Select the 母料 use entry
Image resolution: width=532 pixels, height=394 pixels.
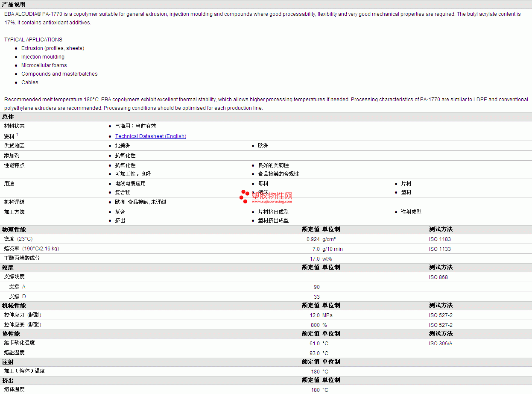pos(263,184)
